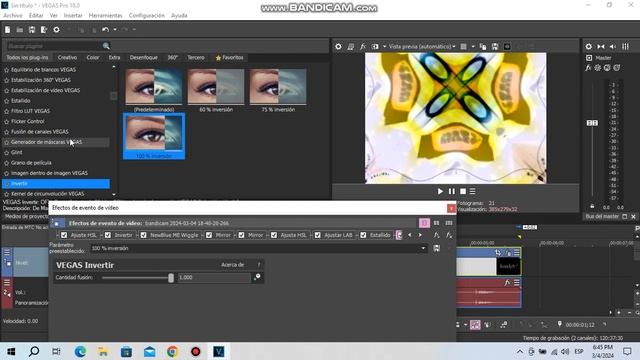
Task: Uncheck the Estallido effect checkbox
Action: (363, 235)
